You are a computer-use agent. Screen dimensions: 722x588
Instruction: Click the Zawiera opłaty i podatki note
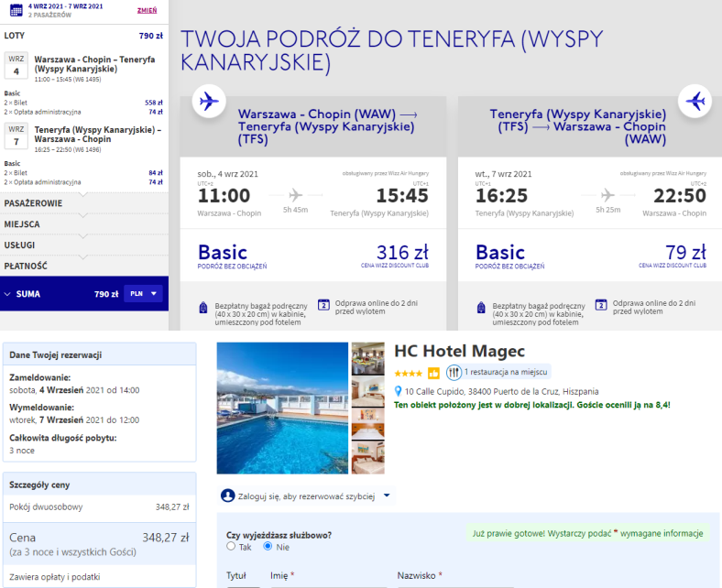(x=55, y=577)
